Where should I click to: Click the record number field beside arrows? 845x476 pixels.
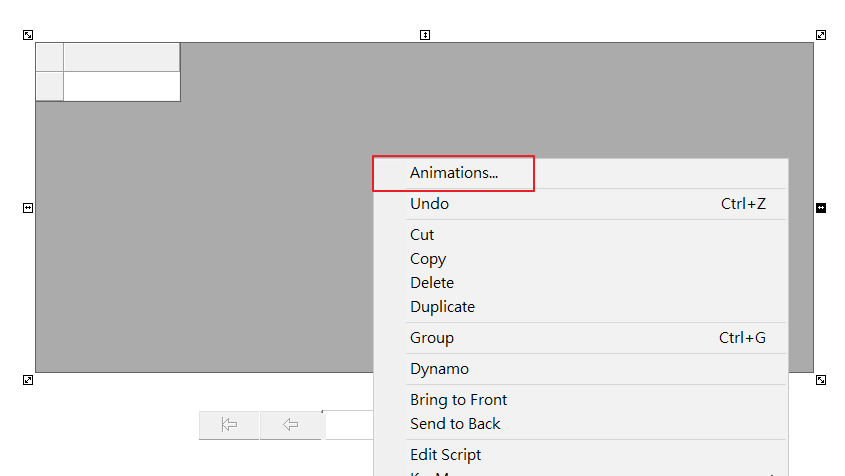(349, 425)
